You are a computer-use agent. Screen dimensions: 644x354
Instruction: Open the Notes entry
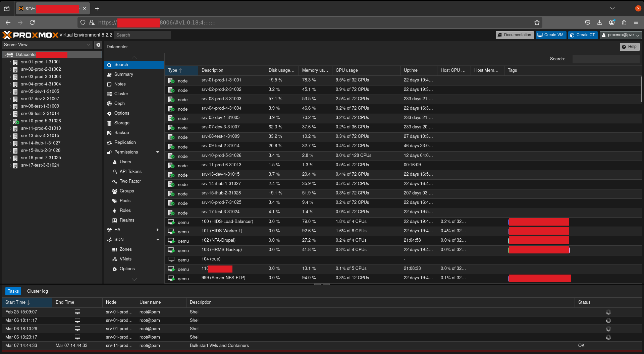(x=134, y=84)
